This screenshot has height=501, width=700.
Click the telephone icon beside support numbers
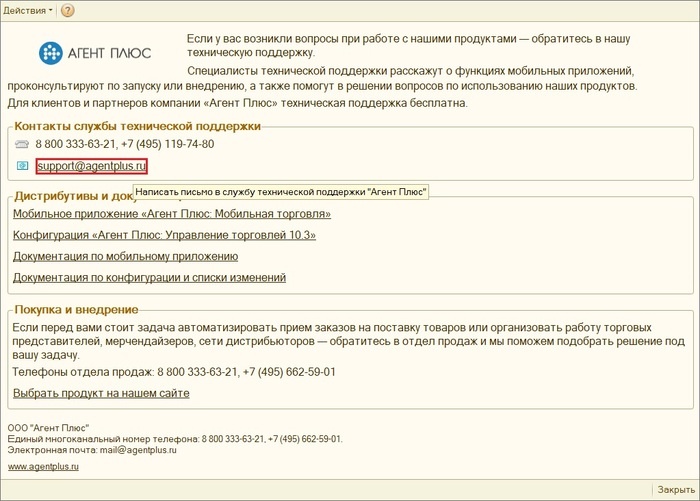(x=21, y=144)
